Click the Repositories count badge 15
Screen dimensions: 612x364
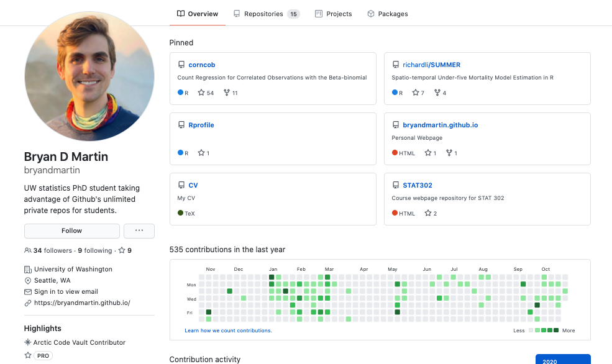(293, 14)
